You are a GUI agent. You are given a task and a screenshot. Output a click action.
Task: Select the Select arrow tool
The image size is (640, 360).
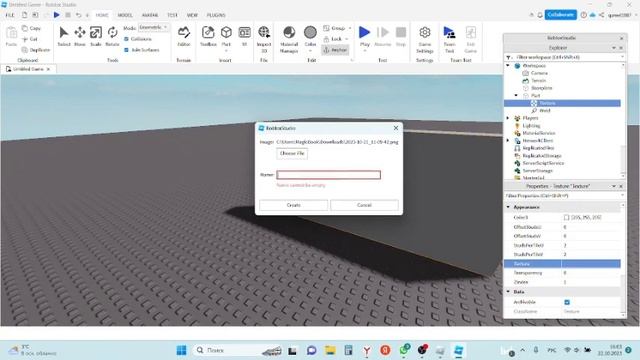tap(64, 36)
